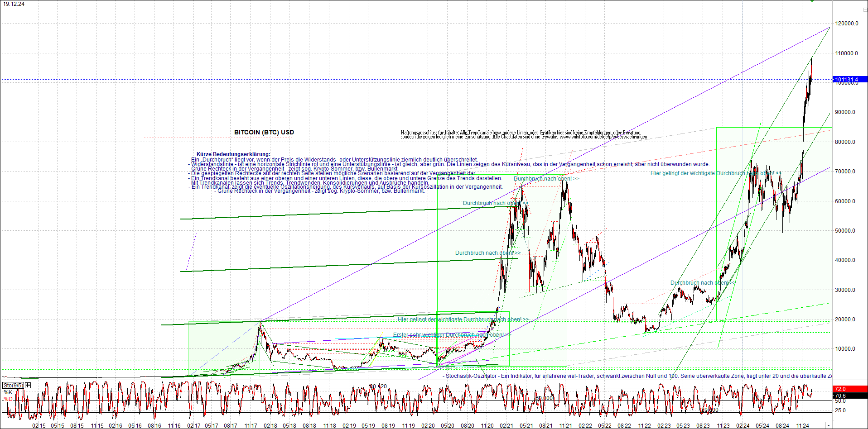The image size is (868, 429).
Task: Click the 02|15 date axis label
Action: (x=39, y=425)
